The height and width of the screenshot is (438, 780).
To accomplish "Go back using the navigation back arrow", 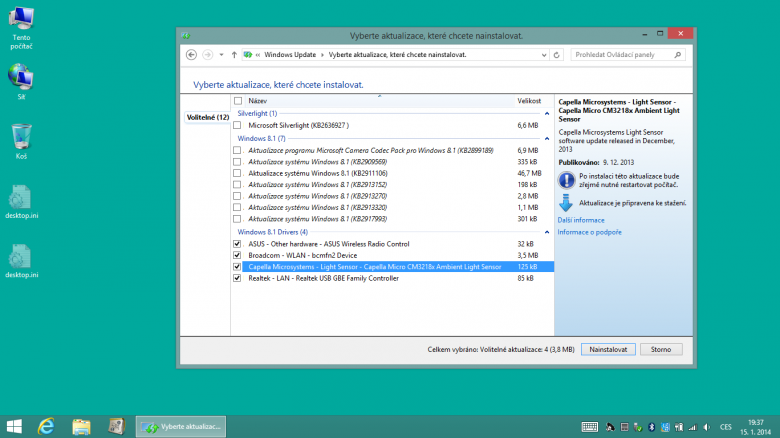I will [x=191, y=55].
